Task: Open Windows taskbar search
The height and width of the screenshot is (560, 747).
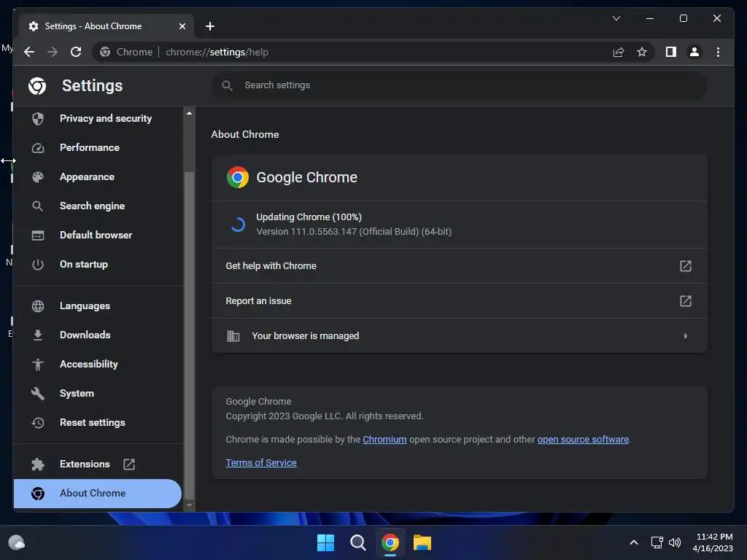Action: (x=357, y=542)
